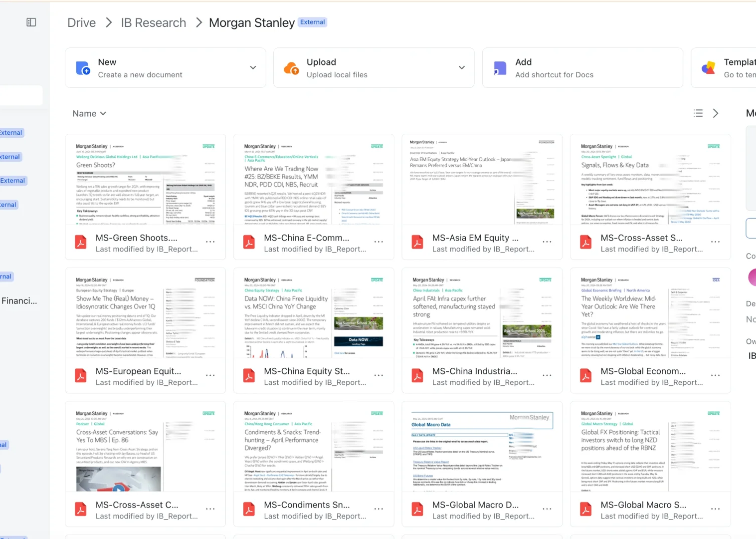Click the PDF icon for MS-China E-Comm
This screenshot has width=756, height=539.
[x=249, y=243]
